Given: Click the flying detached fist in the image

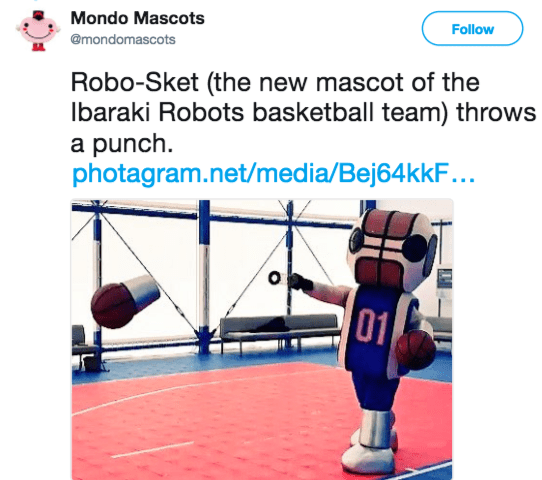Looking at the screenshot, I should click(x=125, y=301).
